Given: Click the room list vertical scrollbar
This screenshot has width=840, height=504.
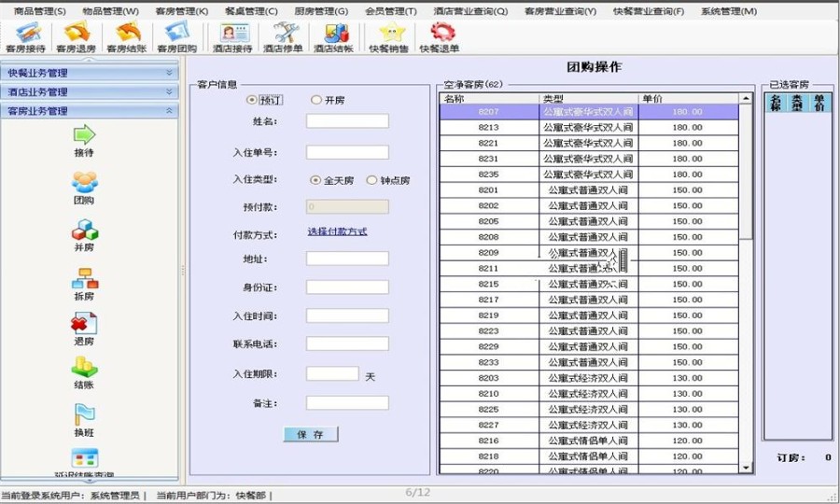Looking at the screenshot, I should pyautogui.click(x=746, y=280).
